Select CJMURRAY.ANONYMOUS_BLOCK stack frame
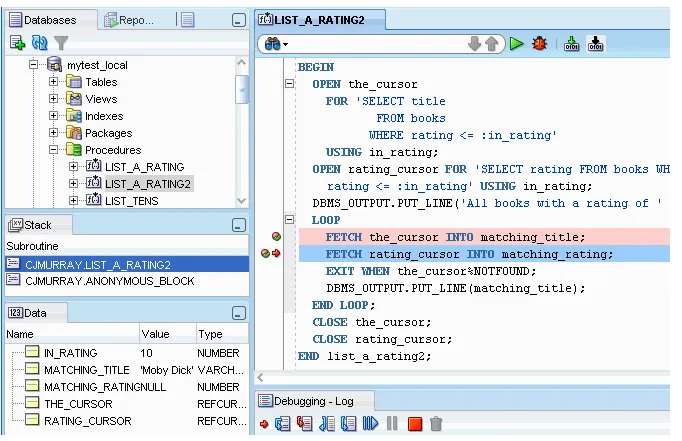The image size is (682, 441). (x=127, y=281)
